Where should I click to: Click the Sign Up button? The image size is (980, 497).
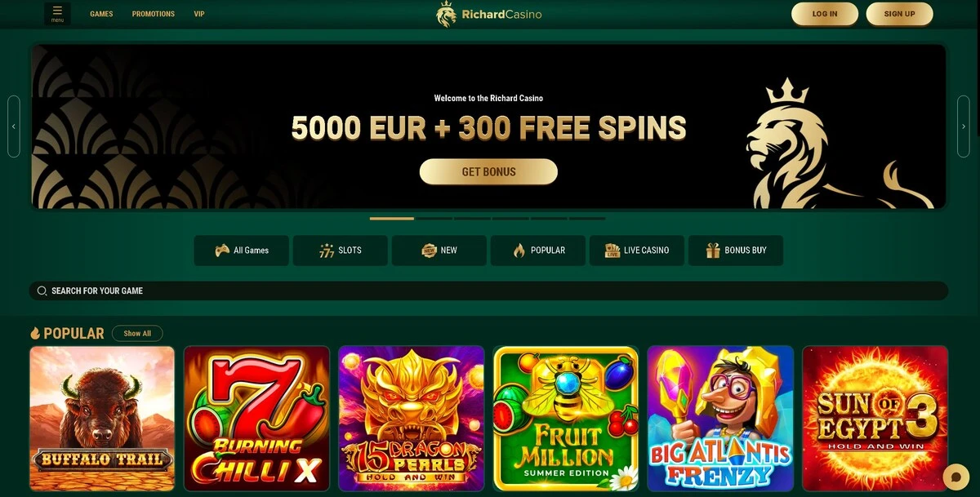pyautogui.click(x=899, y=14)
